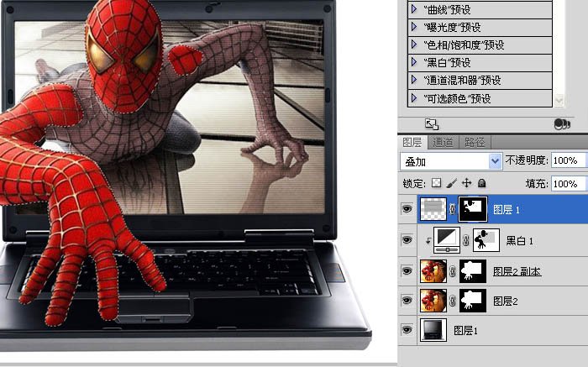Hide the 图层2 副本 layer
This screenshot has width=588, height=367.
coord(407,270)
